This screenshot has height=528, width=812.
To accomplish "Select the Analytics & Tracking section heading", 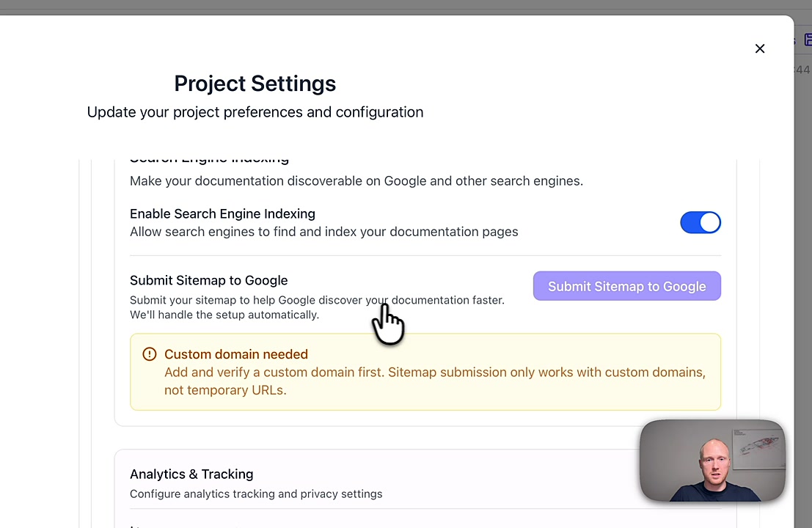I will [x=191, y=474].
